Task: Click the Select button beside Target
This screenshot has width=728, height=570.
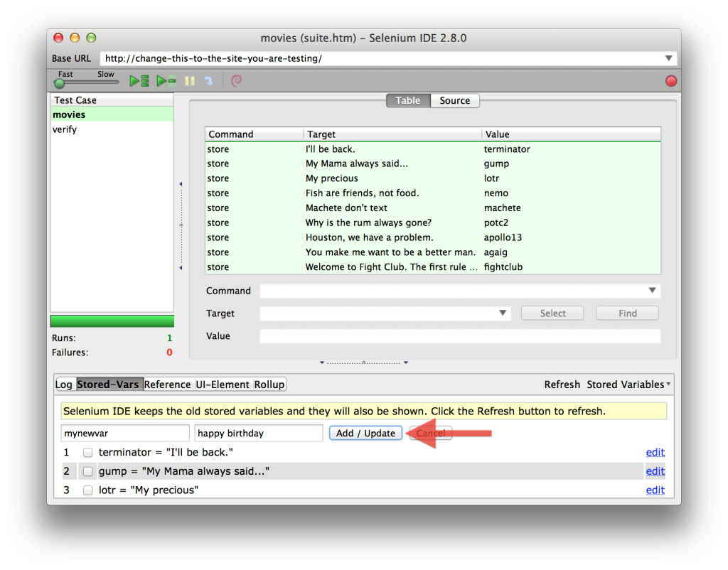Action: coord(552,313)
